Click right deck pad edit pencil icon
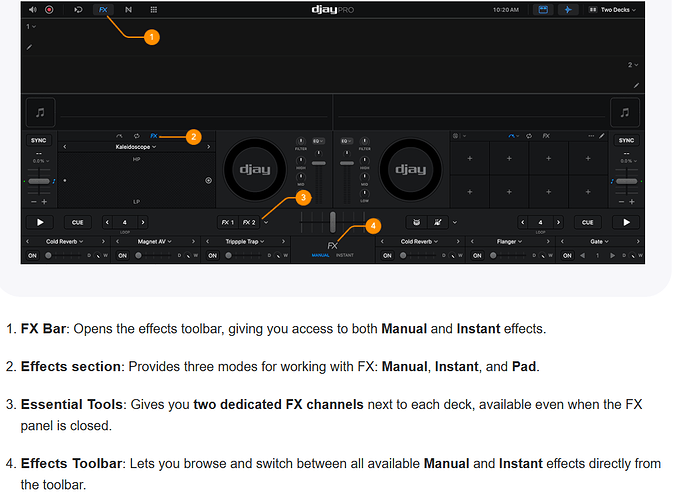The width and height of the screenshot is (680, 500). 602,136
